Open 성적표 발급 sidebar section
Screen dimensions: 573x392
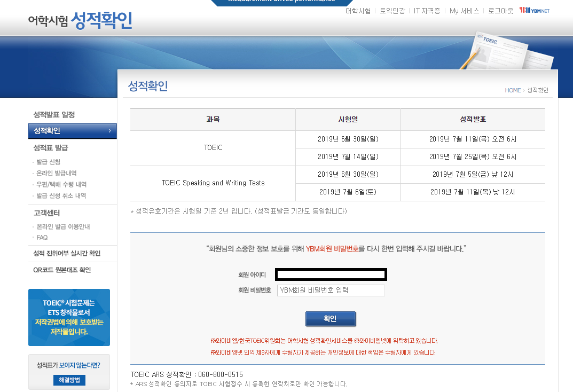pos(51,148)
